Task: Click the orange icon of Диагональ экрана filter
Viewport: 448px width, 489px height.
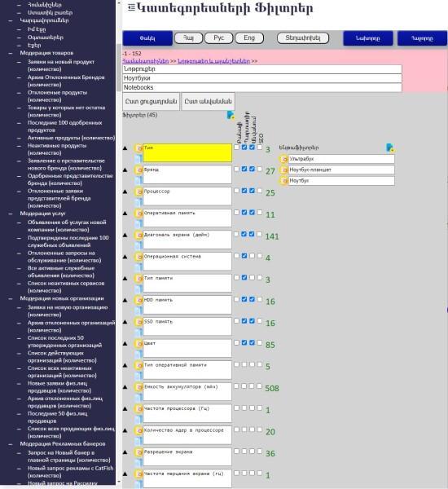Action: (138, 235)
